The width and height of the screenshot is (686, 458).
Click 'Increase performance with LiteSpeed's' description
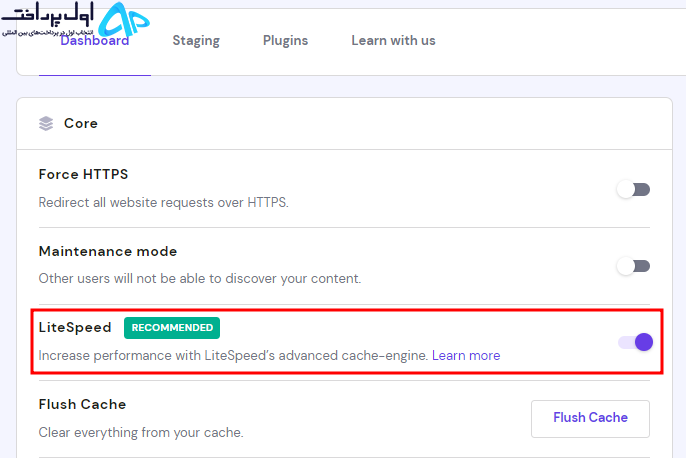(x=233, y=356)
